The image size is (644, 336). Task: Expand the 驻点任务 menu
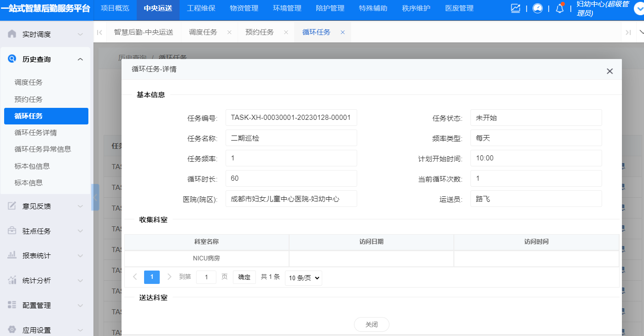click(80, 231)
